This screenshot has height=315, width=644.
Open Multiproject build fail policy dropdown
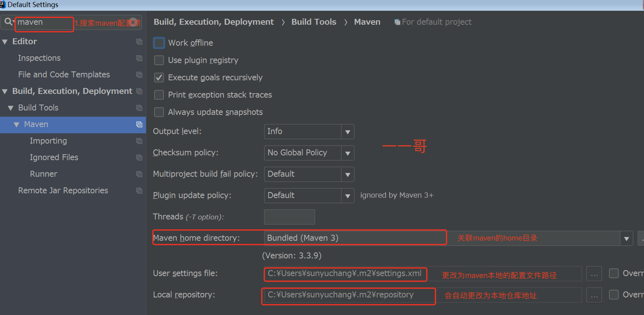pos(347,174)
